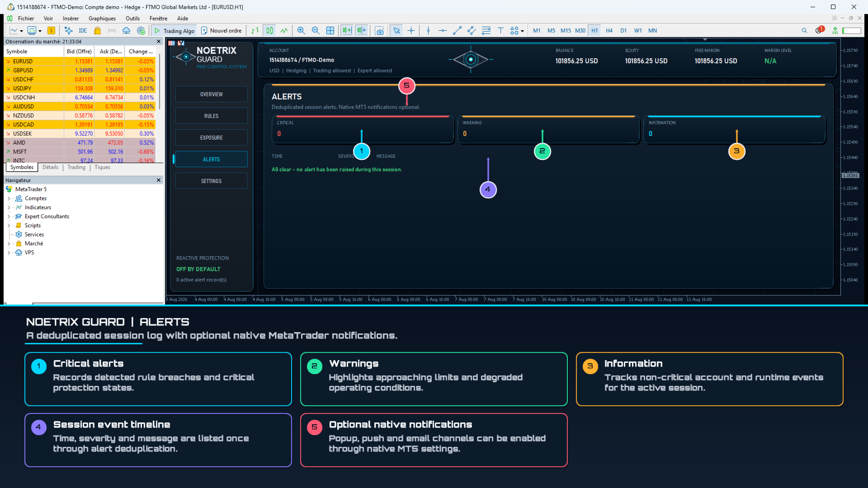Select the trendline drawing tool
Viewport: 868px width, 488px height.
[x=457, y=31]
